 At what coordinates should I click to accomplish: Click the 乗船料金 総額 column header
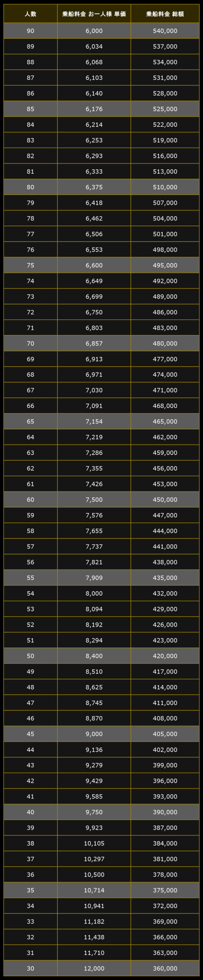pyautogui.click(x=165, y=14)
